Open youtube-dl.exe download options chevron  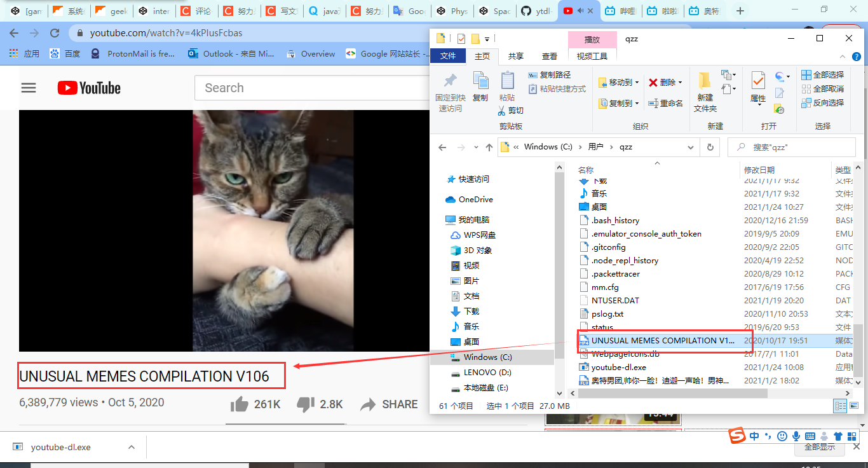tap(132, 447)
